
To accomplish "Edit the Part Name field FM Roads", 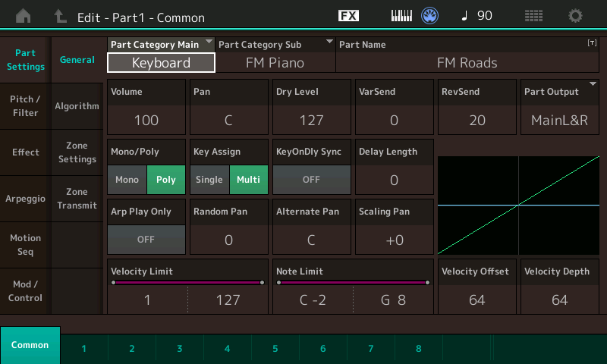I will tap(467, 62).
